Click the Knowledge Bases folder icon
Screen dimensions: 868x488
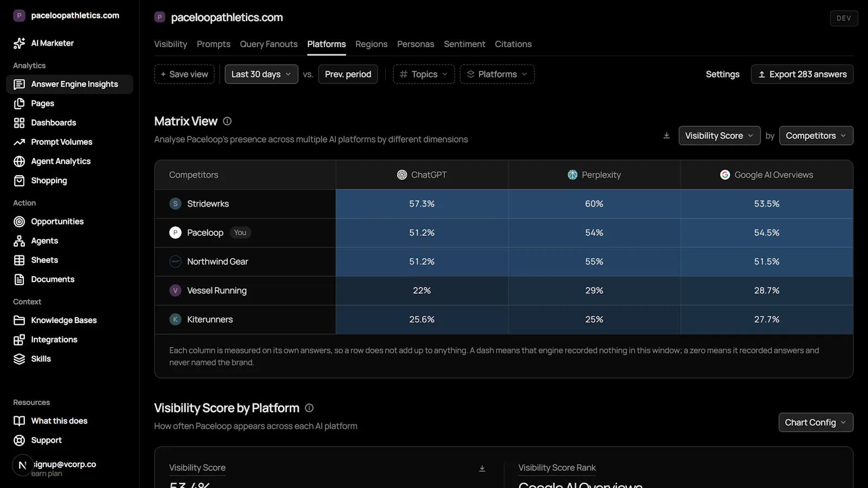click(20, 320)
